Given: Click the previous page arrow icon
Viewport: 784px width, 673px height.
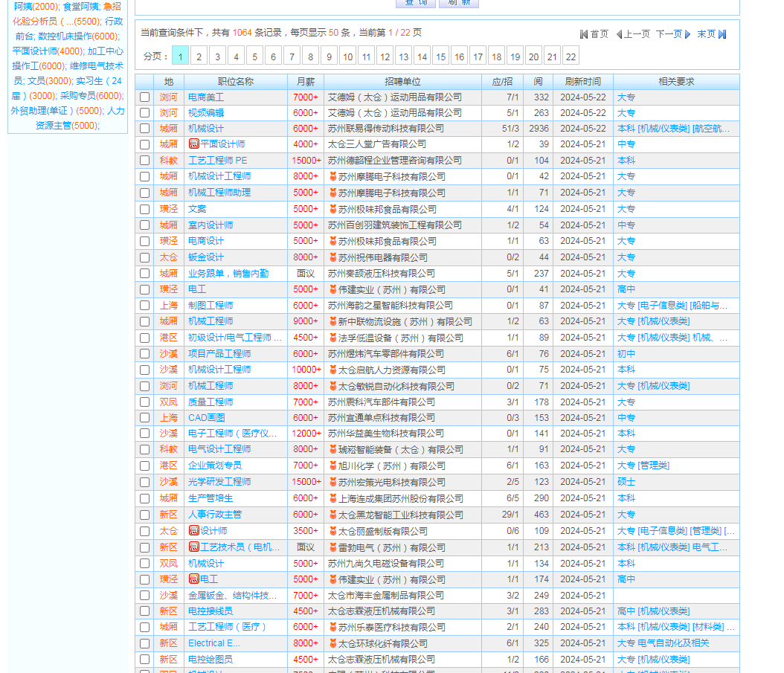Looking at the screenshot, I should (619, 34).
